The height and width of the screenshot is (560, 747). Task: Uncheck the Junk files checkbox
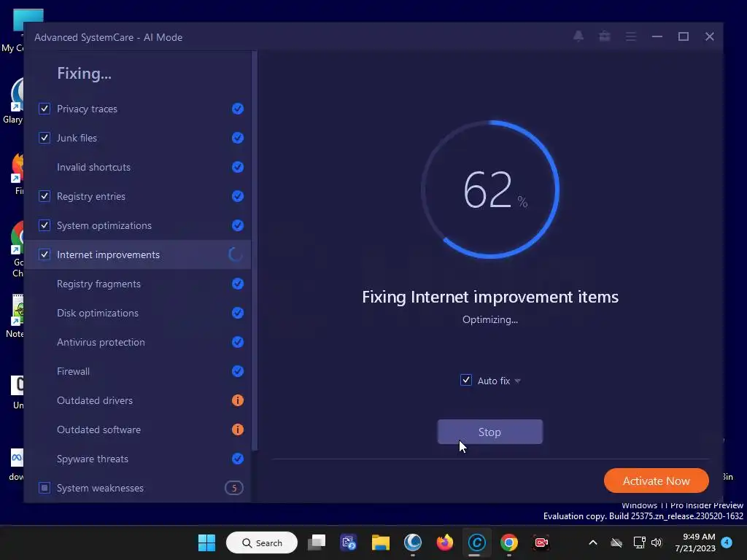(44, 138)
